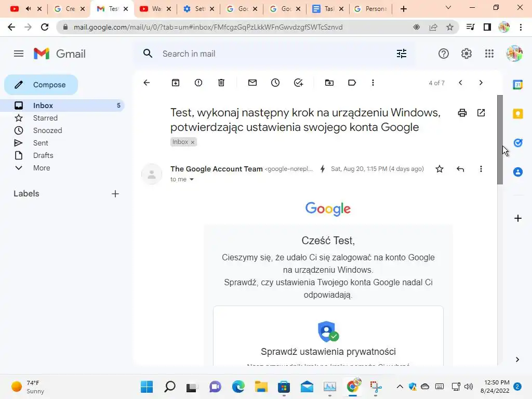This screenshot has width=532, height=399.
Task: Open Google Keep side panel
Action: [518, 114]
